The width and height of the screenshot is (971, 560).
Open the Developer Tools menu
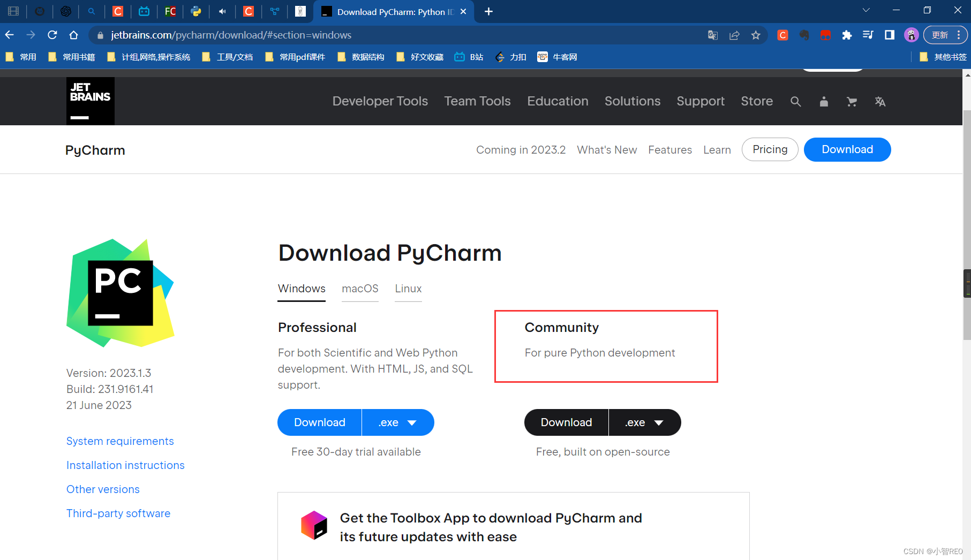[380, 101]
